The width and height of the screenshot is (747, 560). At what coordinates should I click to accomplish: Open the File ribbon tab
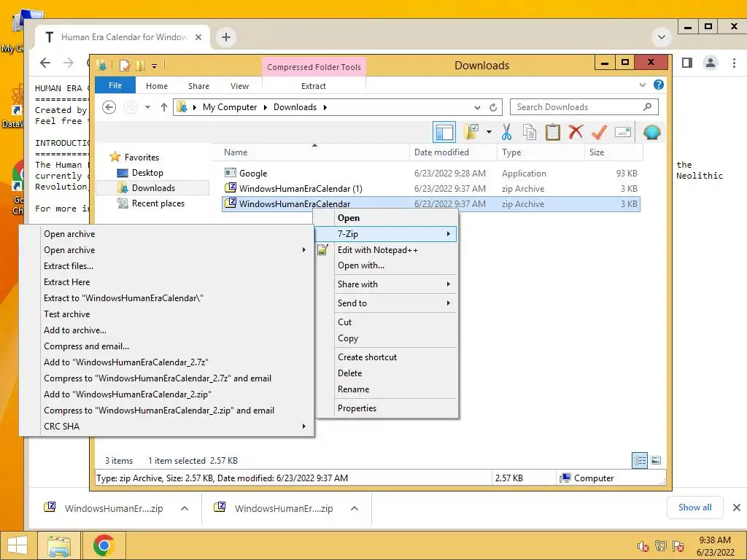(x=115, y=85)
